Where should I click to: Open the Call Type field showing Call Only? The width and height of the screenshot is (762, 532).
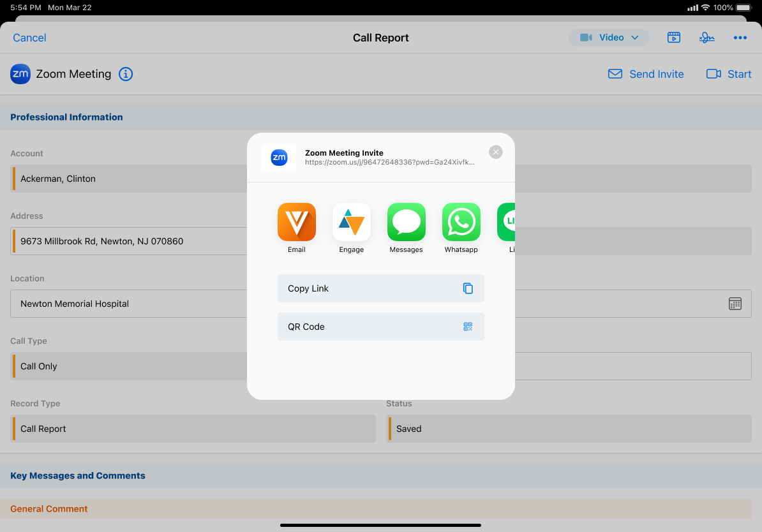pyautogui.click(x=128, y=366)
